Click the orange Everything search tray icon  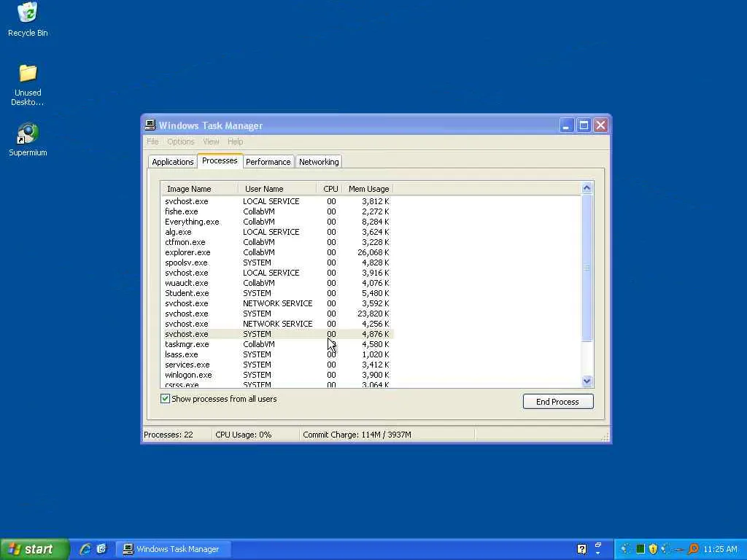coord(693,549)
